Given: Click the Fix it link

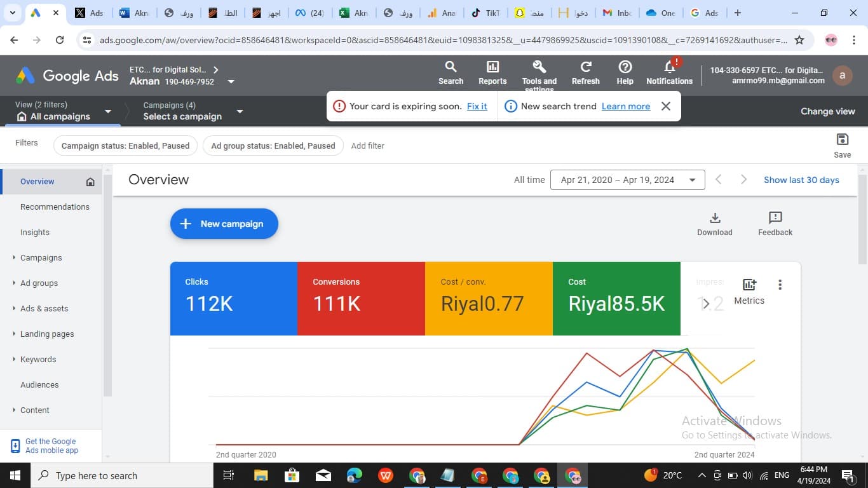Looking at the screenshot, I should (477, 106).
